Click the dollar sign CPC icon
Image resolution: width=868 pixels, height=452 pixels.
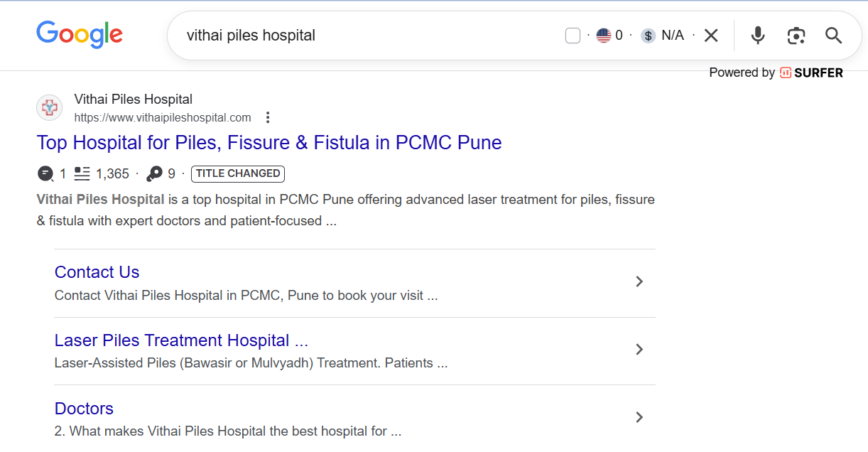point(648,36)
